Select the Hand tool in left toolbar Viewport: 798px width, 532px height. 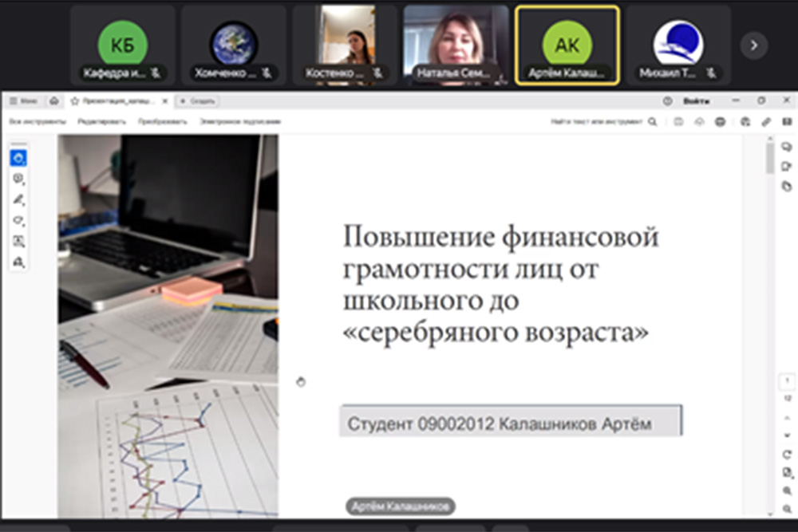[18, 158]
